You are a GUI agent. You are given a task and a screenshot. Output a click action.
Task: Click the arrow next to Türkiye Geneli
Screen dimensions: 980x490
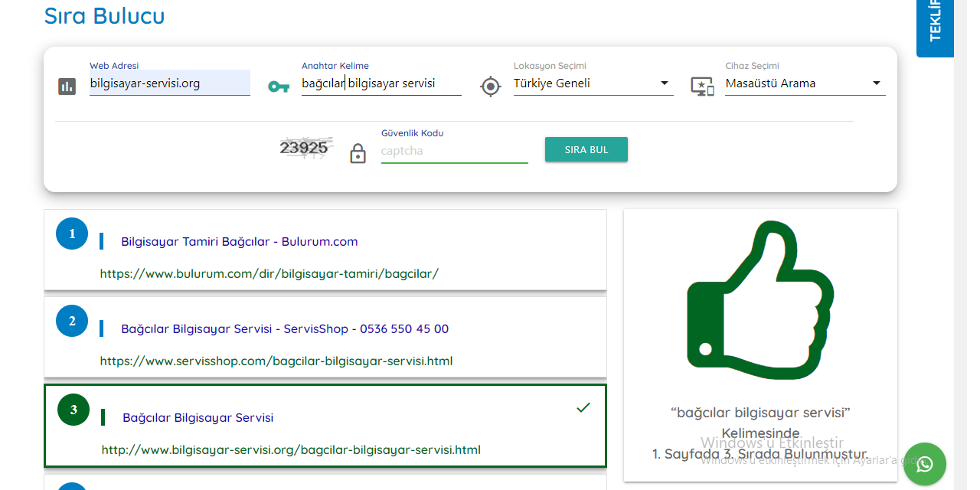pos(664,83)
